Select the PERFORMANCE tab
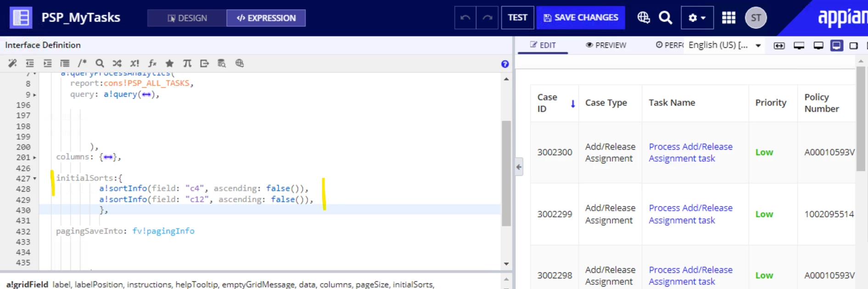The height and width of the screenshot is (289, 868). click(669, 45)
